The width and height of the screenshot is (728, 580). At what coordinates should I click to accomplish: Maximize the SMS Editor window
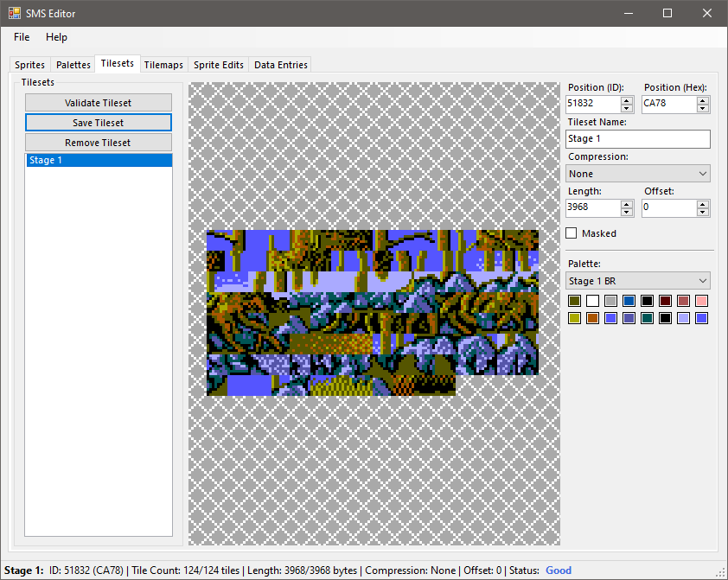coord(667,13)
